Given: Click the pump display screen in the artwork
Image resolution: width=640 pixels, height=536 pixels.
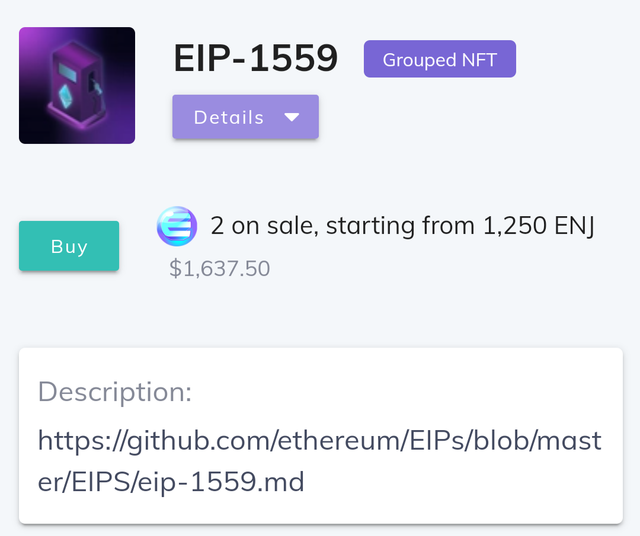Looking at the screenshot, I should click(67, 72).
